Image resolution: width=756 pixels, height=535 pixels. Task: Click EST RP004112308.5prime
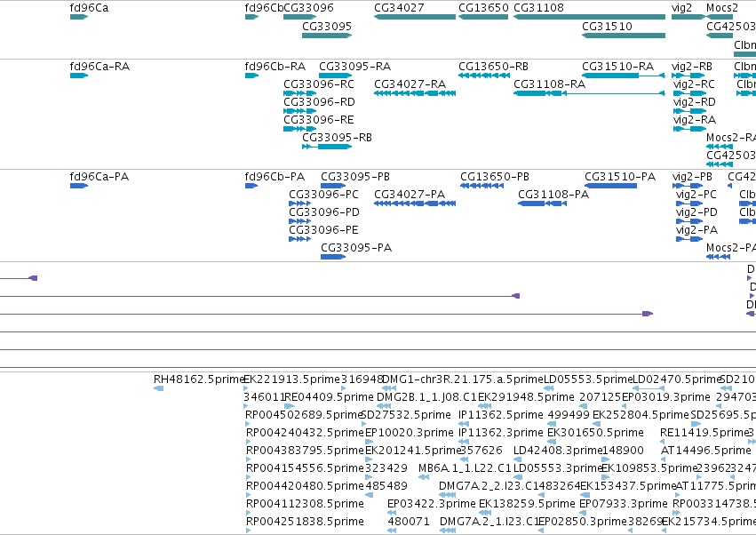tap(249, 513)
